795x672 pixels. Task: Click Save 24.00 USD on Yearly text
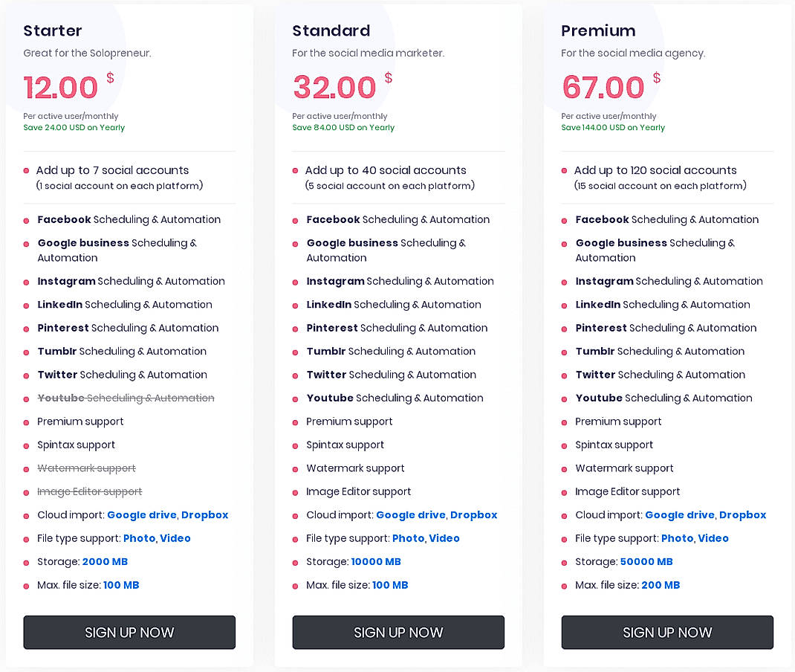coord(75,127)
